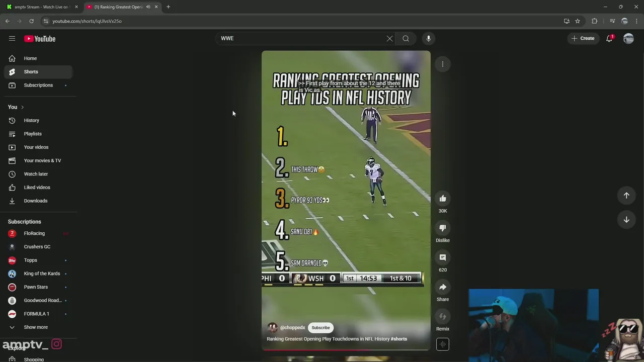Mute the YouTube tab audio icon
Screen dimensions: 644x362
click(148, 7)
